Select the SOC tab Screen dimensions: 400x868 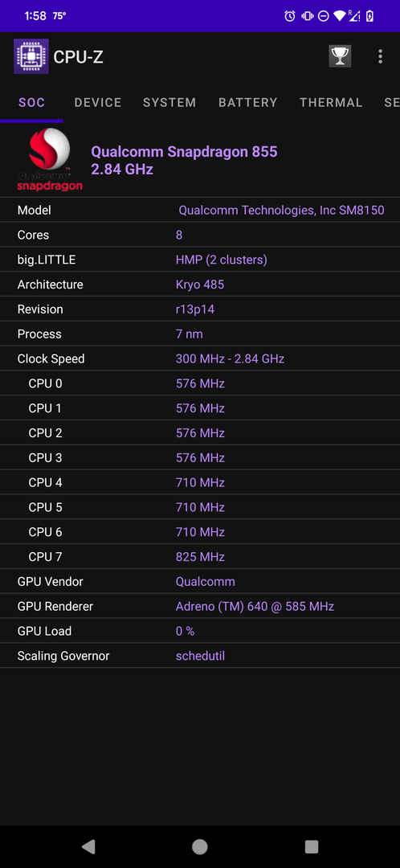[x=31, y=102]
